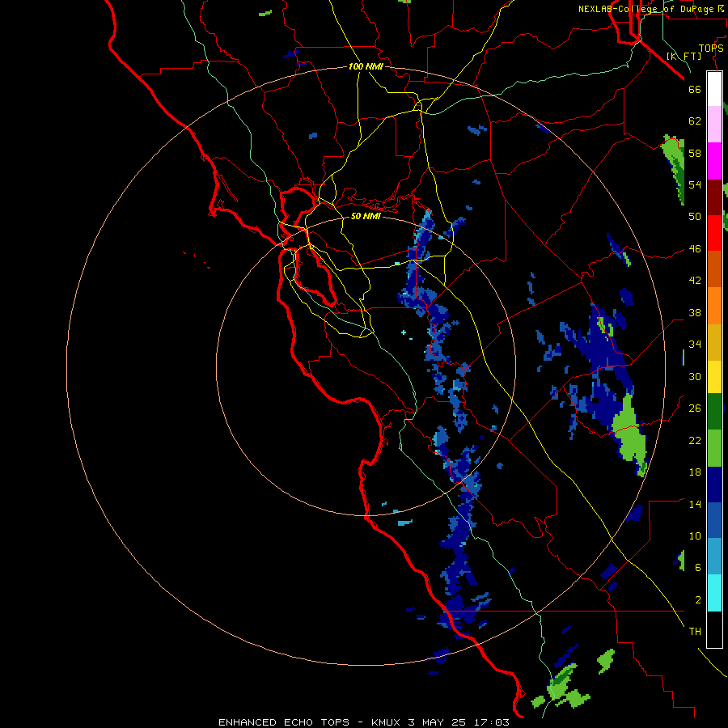728x728 pixels.
Task: Click legend value 26
Action: (695, 408)
